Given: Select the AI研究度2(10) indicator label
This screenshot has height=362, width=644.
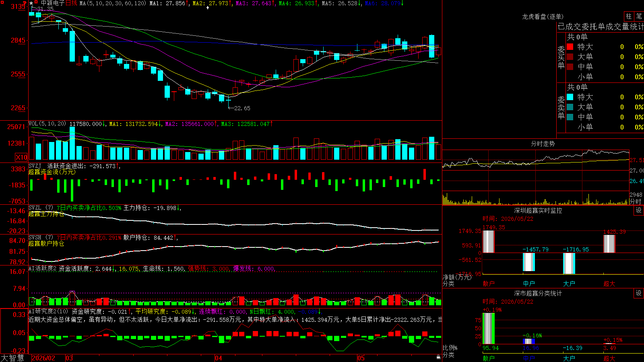Looking at the screenshot, I should [48, 311].
